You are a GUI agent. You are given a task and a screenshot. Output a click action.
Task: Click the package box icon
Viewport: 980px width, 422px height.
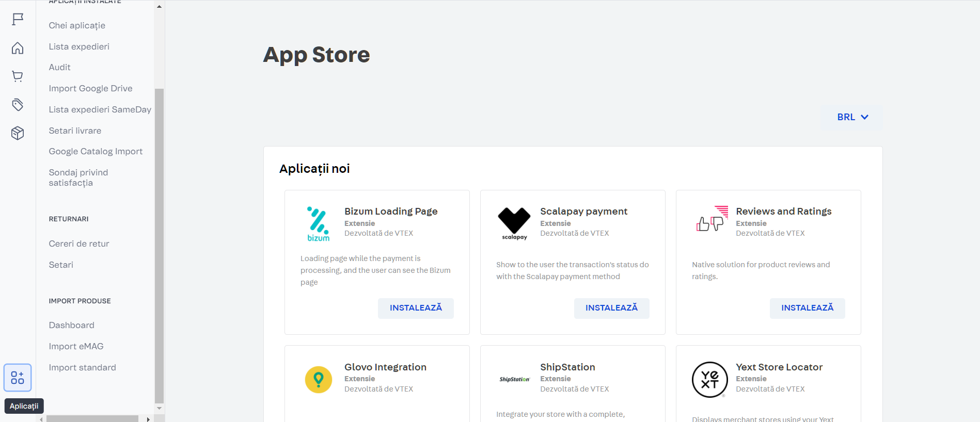(x=18, y=133)
